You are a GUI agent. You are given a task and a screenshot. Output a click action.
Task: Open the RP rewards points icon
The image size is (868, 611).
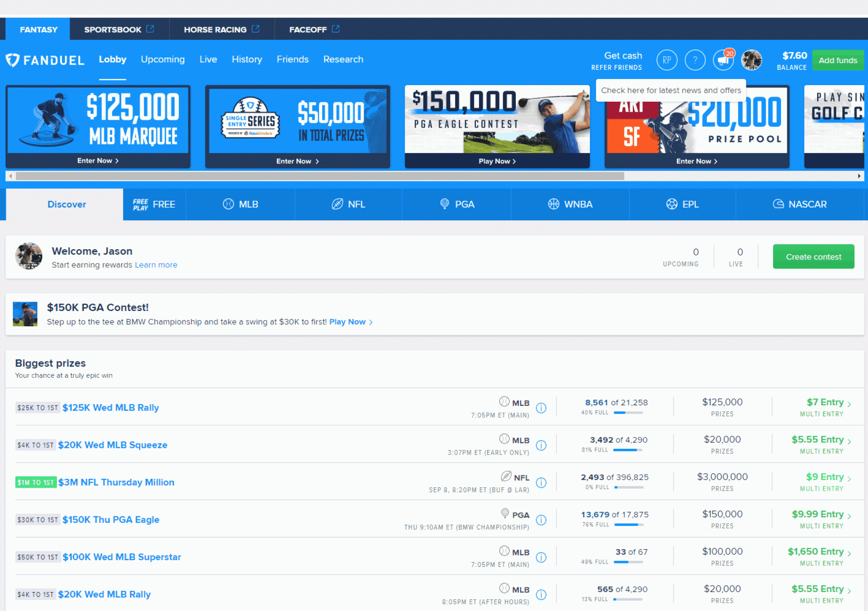(x=667, y=60)
